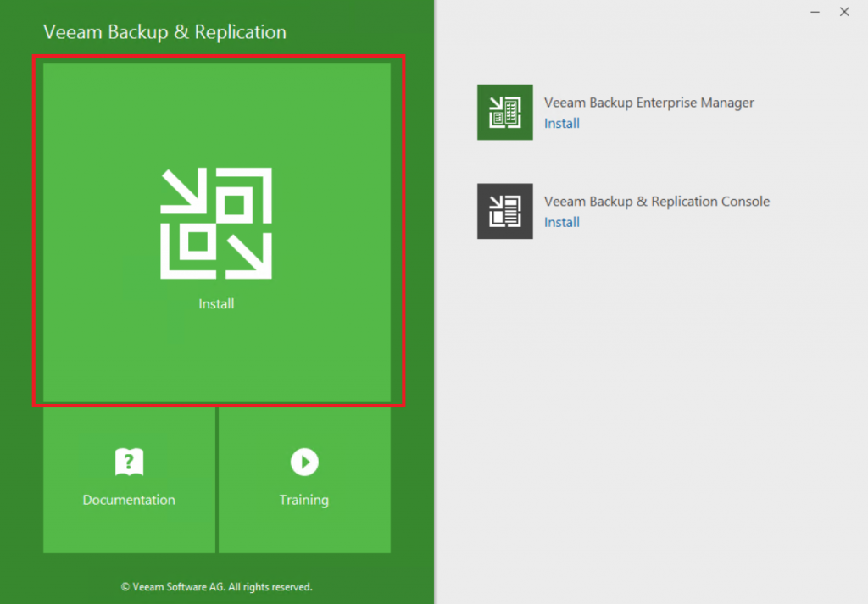Close the Veeam installer window

point(844,12)
